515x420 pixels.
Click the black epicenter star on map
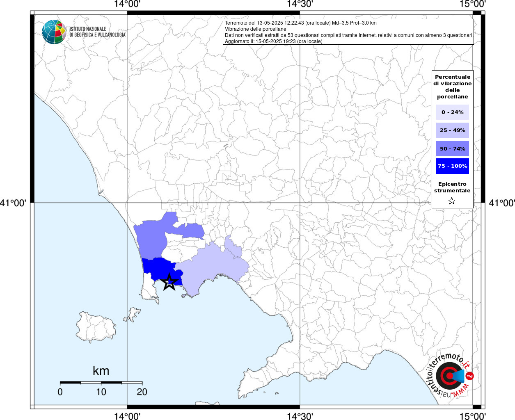pos(169,282)
